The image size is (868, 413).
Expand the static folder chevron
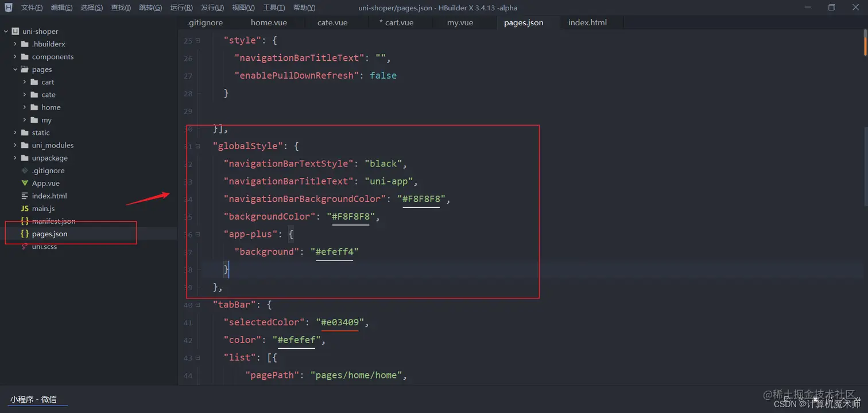pos(15,133)
